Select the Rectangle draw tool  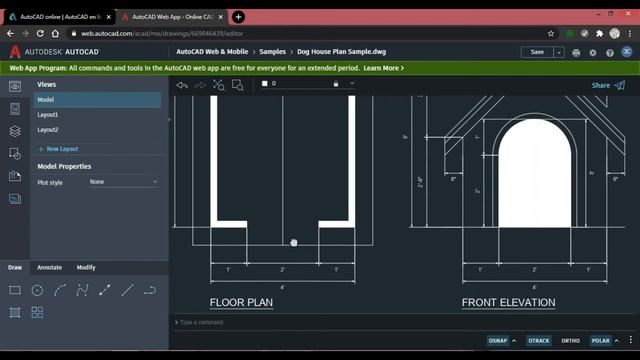click(x=15, y=290)
